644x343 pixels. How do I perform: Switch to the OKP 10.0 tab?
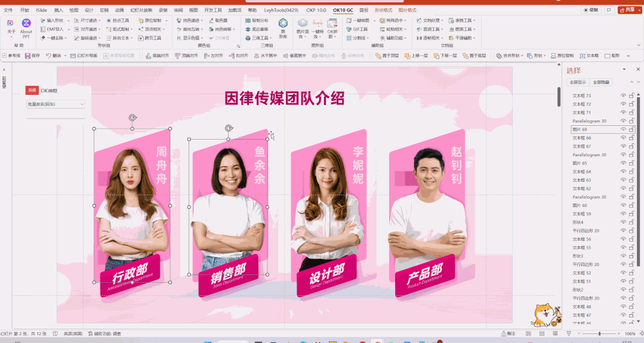[x=316, y=10]
